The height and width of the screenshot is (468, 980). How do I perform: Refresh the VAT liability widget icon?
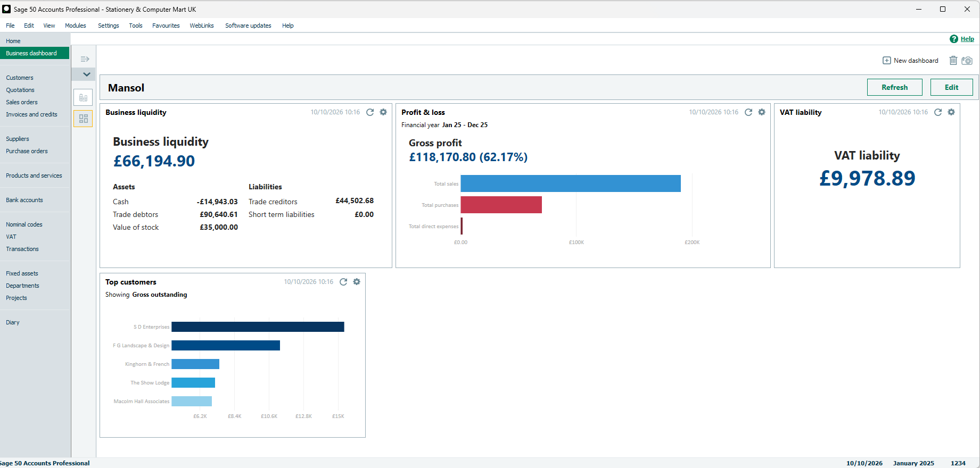coord(938,112)
